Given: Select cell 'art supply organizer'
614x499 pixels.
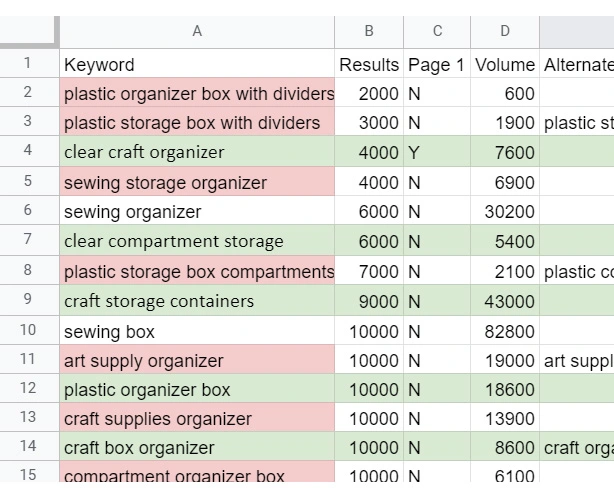Looking at the screenshot, I should (197, 360).
